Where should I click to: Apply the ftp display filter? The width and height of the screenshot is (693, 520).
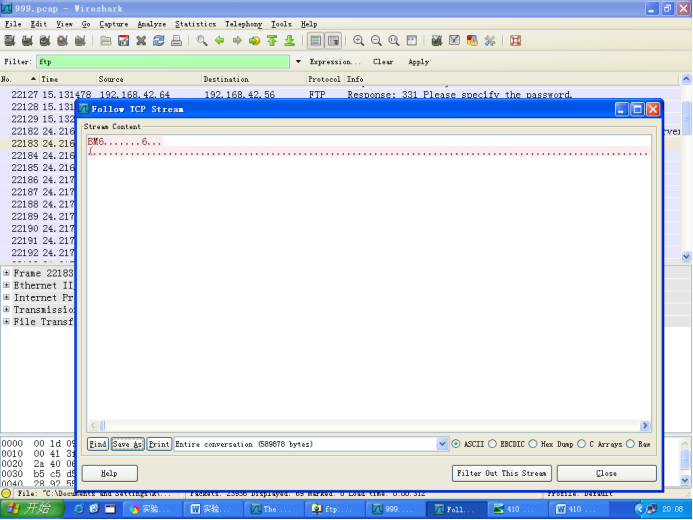tap(419, 61)
